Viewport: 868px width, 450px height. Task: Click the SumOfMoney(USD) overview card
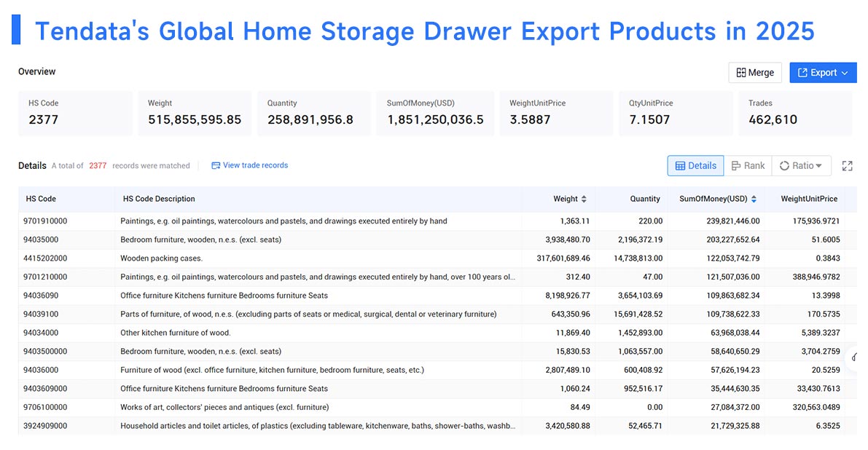tap(435, 113)
